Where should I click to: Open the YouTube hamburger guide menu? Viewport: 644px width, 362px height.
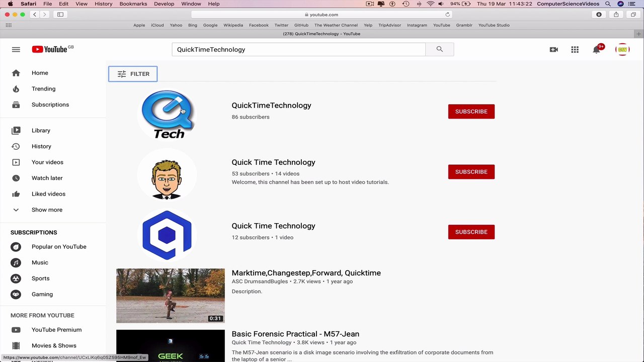[x=16, y=49]
